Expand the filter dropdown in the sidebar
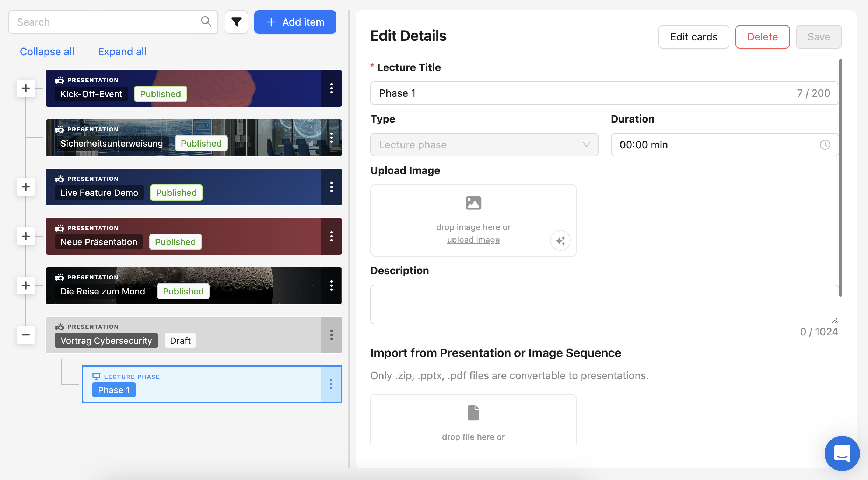Image resolution: width=868 pixels, height=480 pixels. pos(236,22)
